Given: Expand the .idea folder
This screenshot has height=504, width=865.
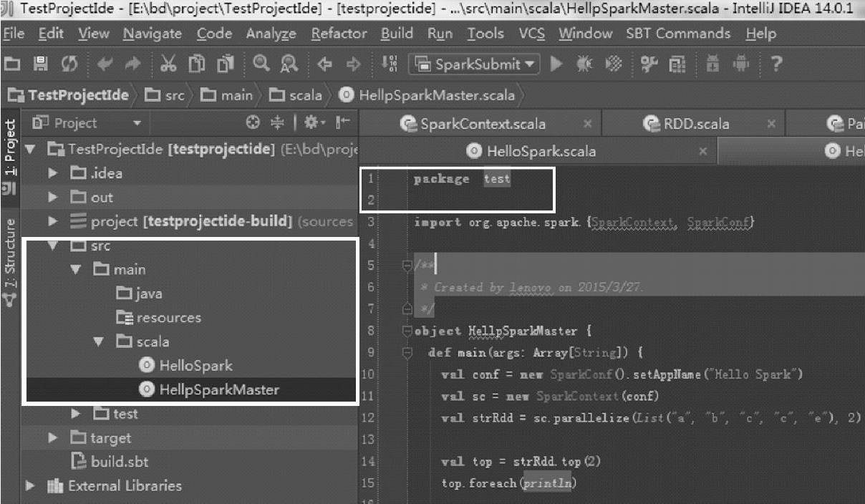Looking at the screenshot, I should click(x=52, y=173).
